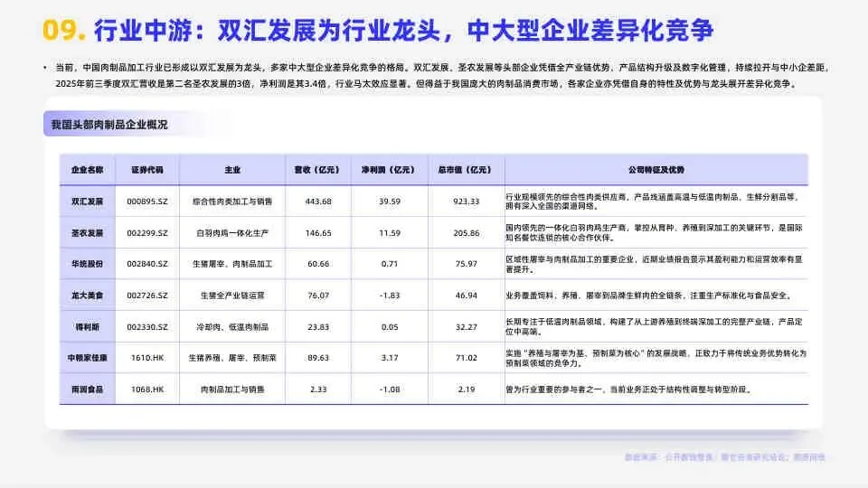The width and height of the screenshot is (868, 488).
Task: Click the net profit value 0.71
Action: click(x=390, y=264)
